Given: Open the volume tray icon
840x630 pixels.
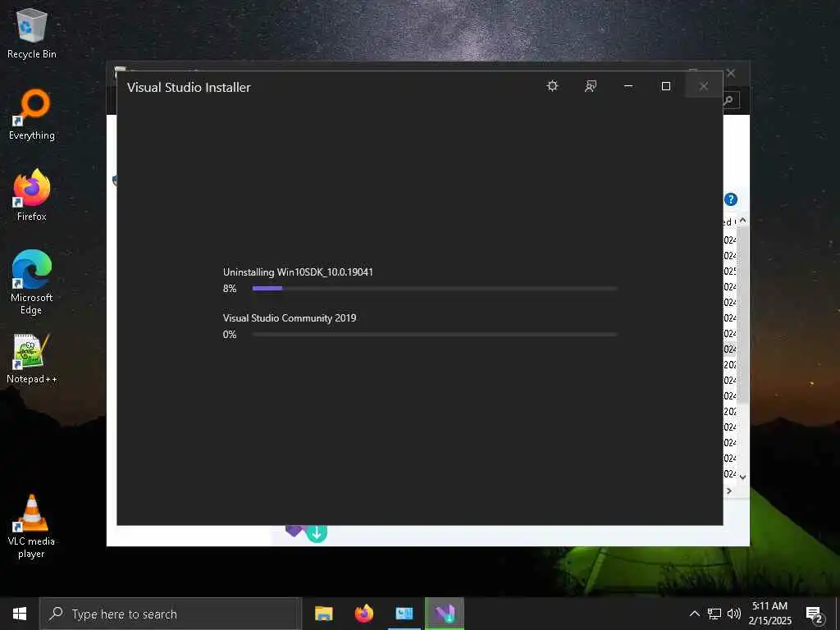Looking at the screenshot, I should point(734,614).
